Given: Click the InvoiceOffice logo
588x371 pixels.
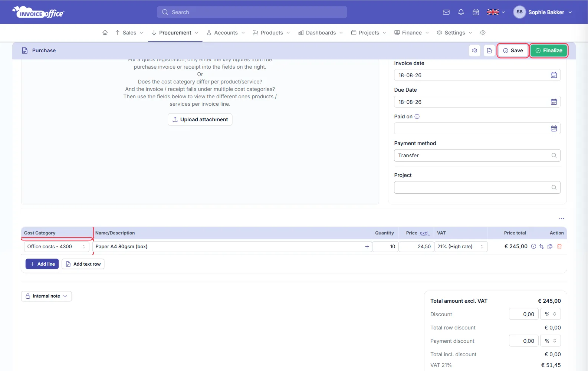Looking at the screenshot, I should click(38, 12).
